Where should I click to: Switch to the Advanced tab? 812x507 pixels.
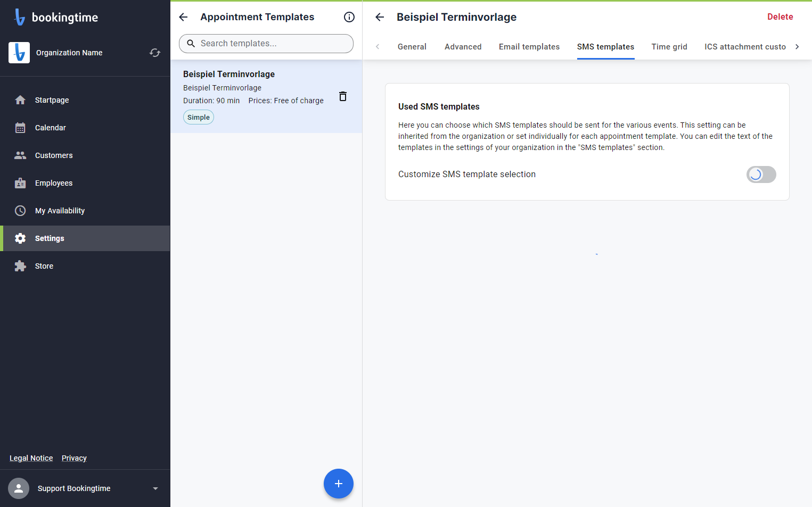pos(463,47)
